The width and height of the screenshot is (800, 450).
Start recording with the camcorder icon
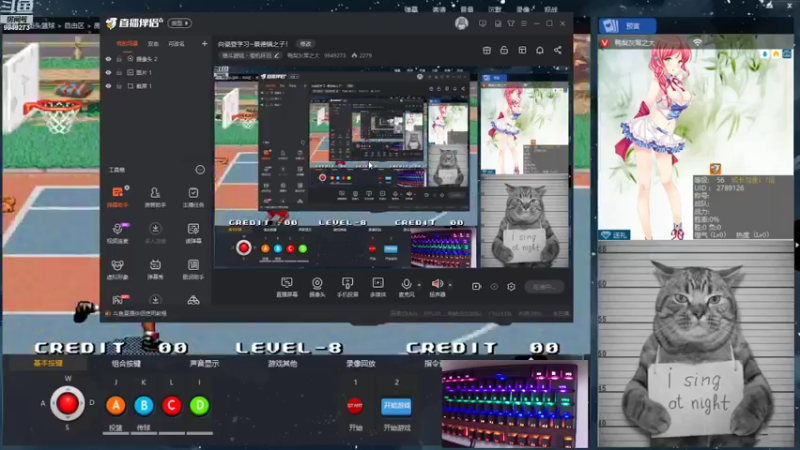click(477, 287)
